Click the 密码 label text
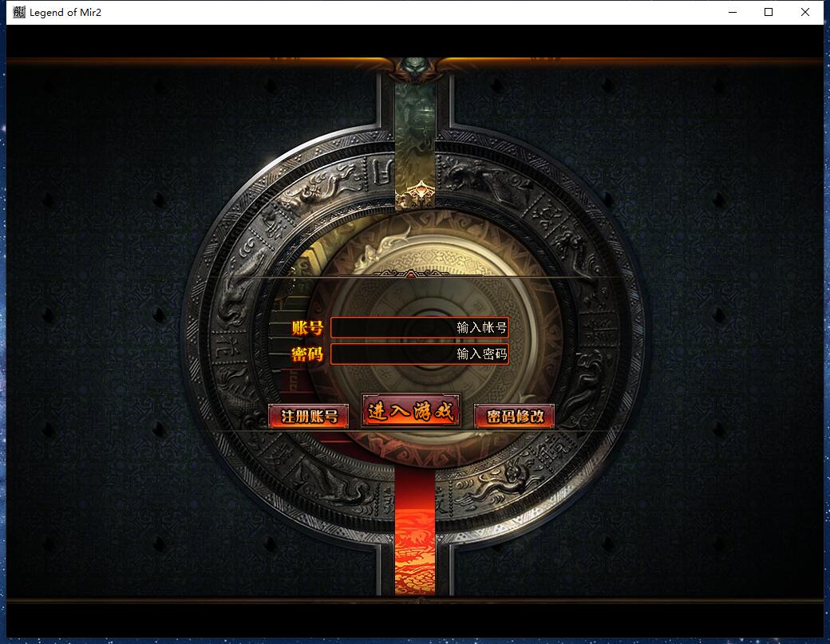830x644 pixels. pos(307,354)
